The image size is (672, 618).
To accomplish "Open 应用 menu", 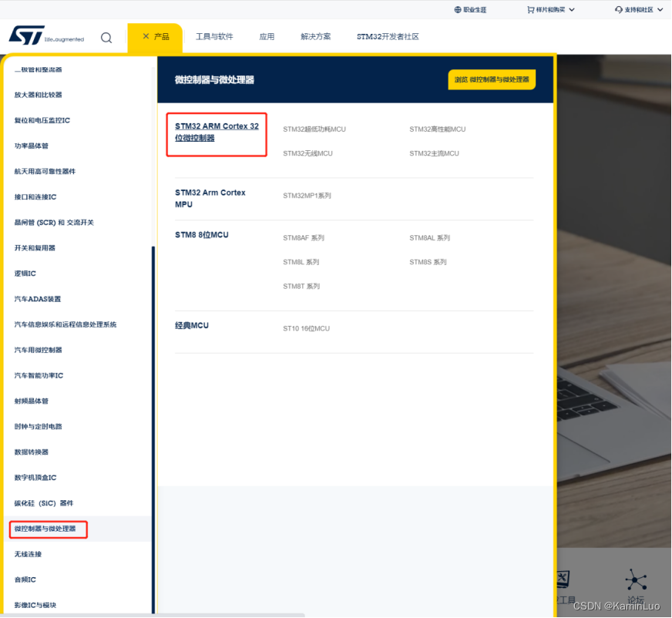I will click(267, 36).
